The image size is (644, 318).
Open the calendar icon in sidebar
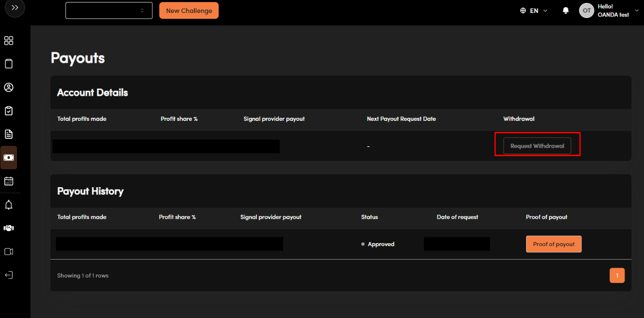[x=8, y=181]
